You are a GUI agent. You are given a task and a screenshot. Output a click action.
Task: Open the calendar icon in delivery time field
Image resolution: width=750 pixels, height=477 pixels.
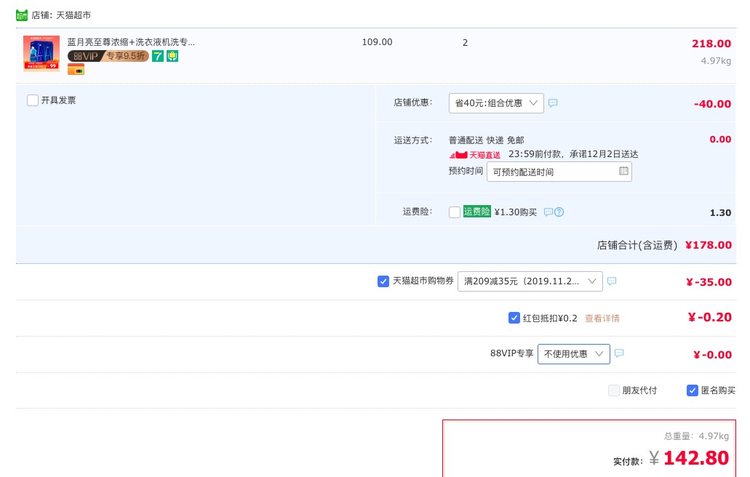click(x=623, y=171)
